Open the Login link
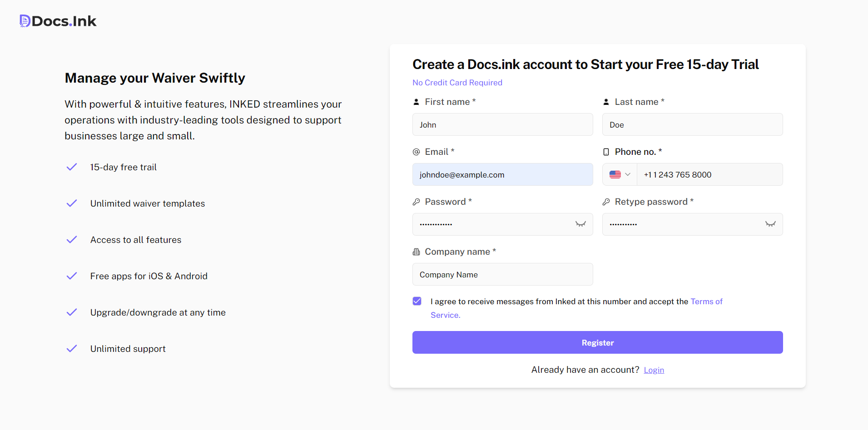 (654, 370)
